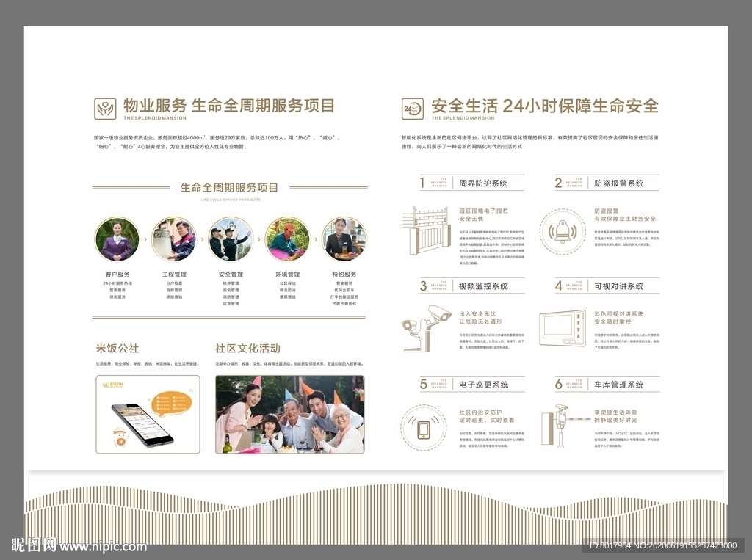Open the 客户服务 round photo

pos(117,239)
